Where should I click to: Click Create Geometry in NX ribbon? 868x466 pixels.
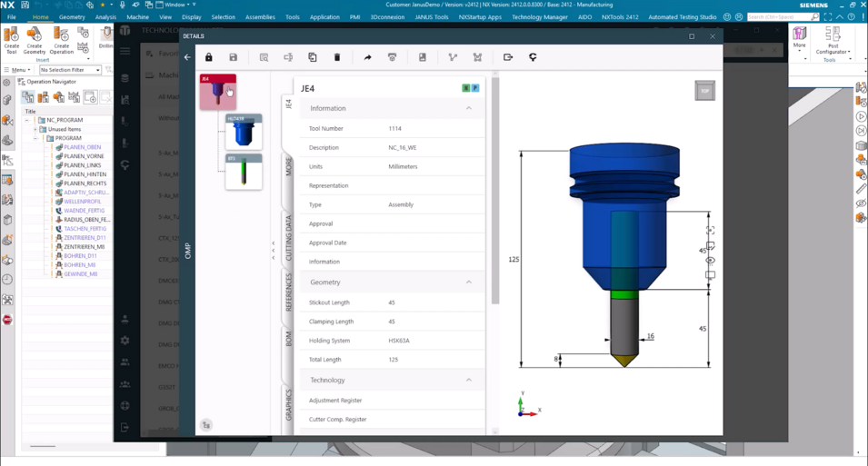click(x=35, y=40)
